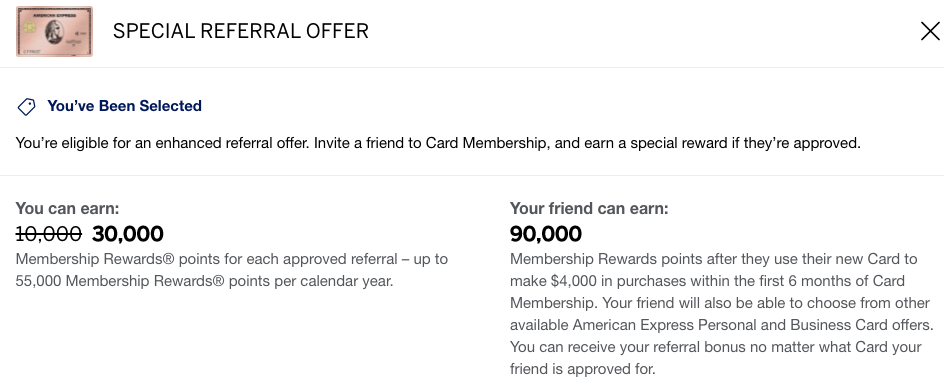Click the bold 30,000 points value
Image resolution: width=944 pixels, height=390 pixels.
tap(128, 234)
